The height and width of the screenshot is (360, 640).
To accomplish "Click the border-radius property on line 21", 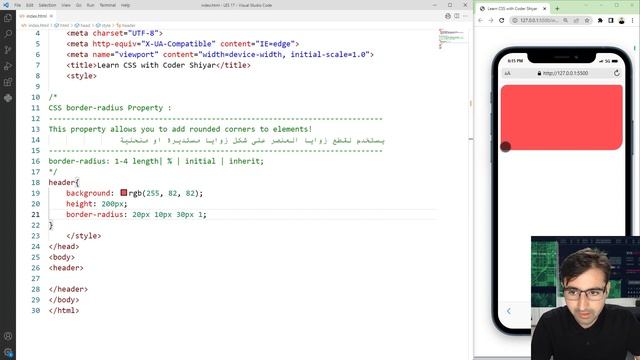I will click(x=95, y=214).
